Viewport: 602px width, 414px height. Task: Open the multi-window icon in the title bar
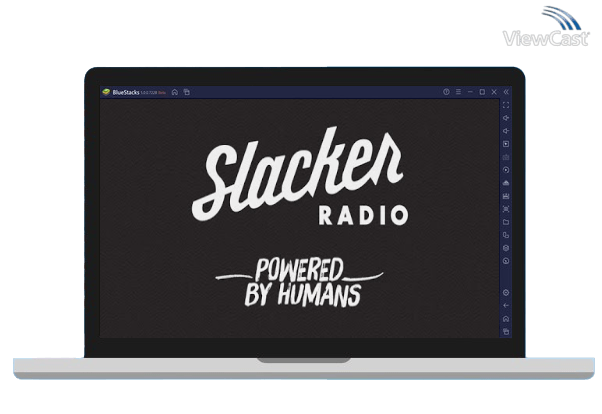coord(187,92)
